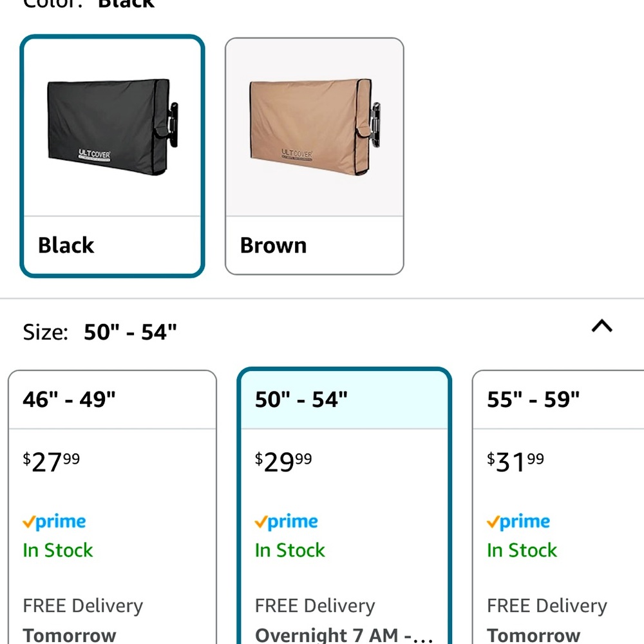Pick the Black color swatch card

click(x=111, y=155)
